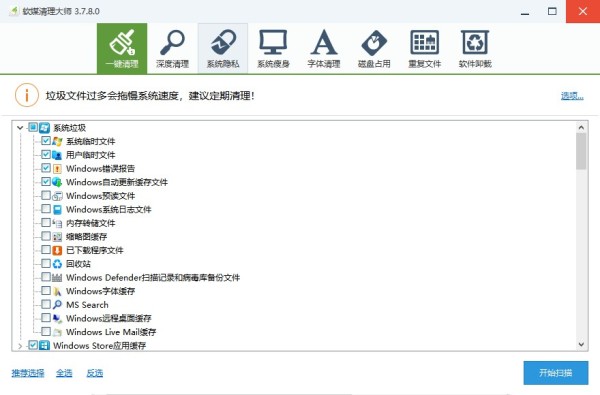Click the Windows字体缓存 font icon
This screenshot has height=395, width=600.
[57, 291]
